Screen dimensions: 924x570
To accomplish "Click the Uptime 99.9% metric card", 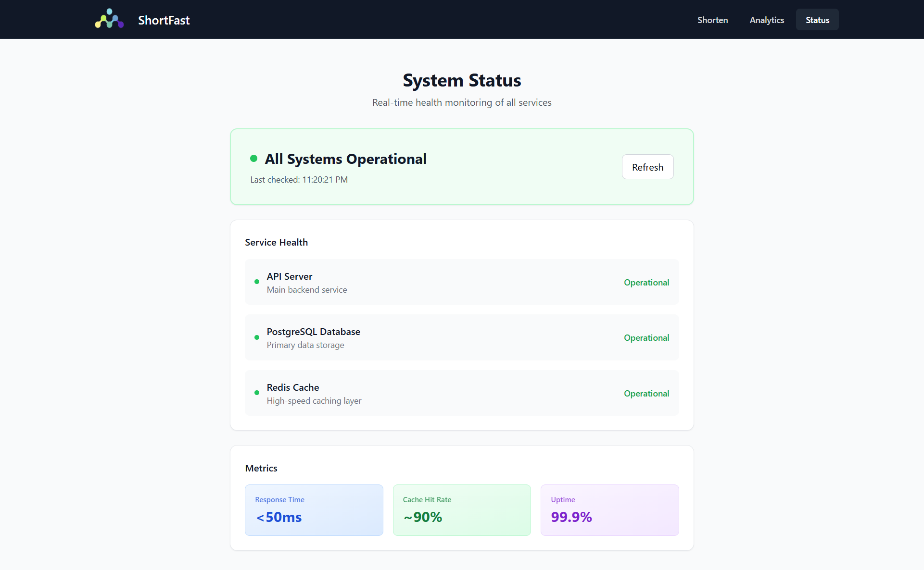I will [x=609, y=510].
